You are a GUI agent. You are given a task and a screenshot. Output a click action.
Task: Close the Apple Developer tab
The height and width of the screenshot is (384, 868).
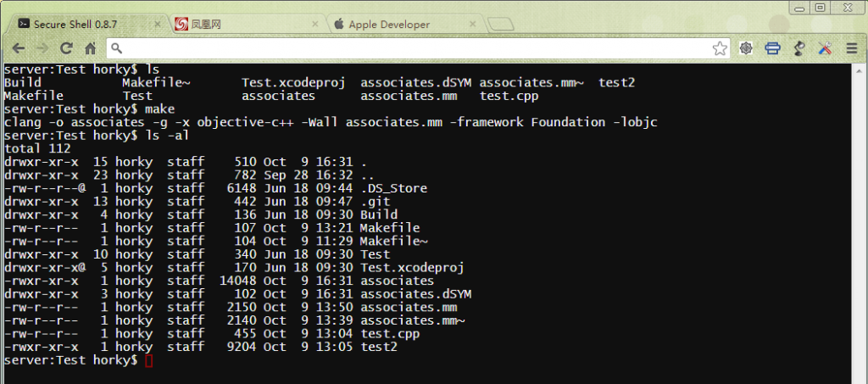pos(473,25)
